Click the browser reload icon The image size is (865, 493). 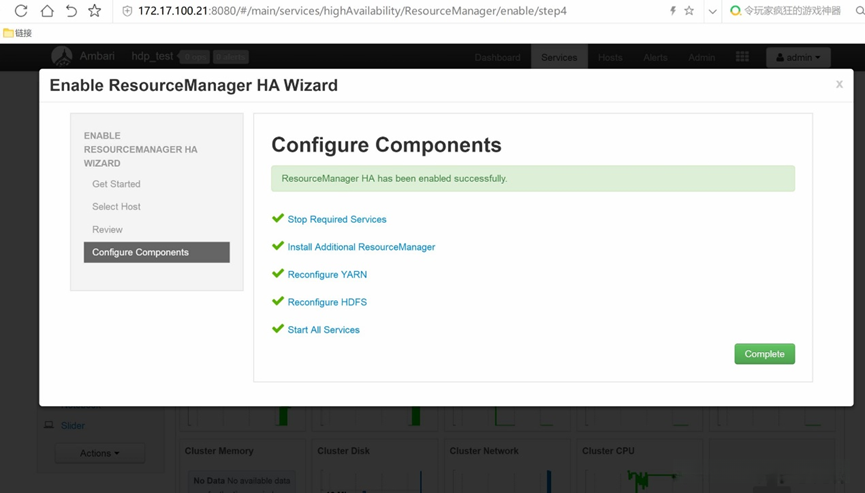pyautogui.click(x=20, y=11)
